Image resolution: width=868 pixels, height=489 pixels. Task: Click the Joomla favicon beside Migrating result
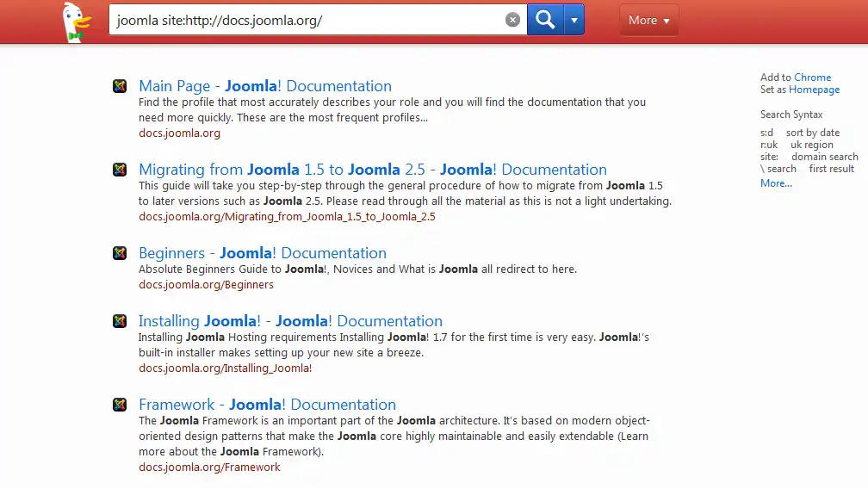[120, 170]
